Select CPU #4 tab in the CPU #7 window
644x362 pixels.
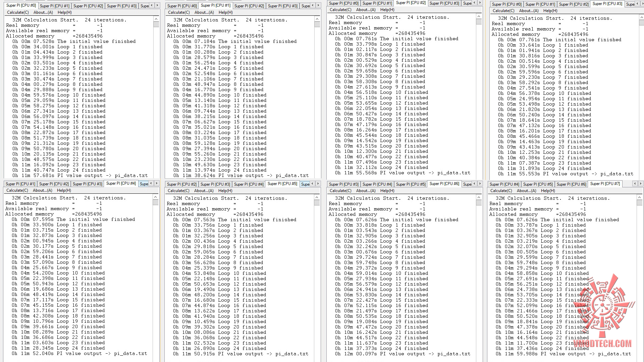(x=504, y=184)
